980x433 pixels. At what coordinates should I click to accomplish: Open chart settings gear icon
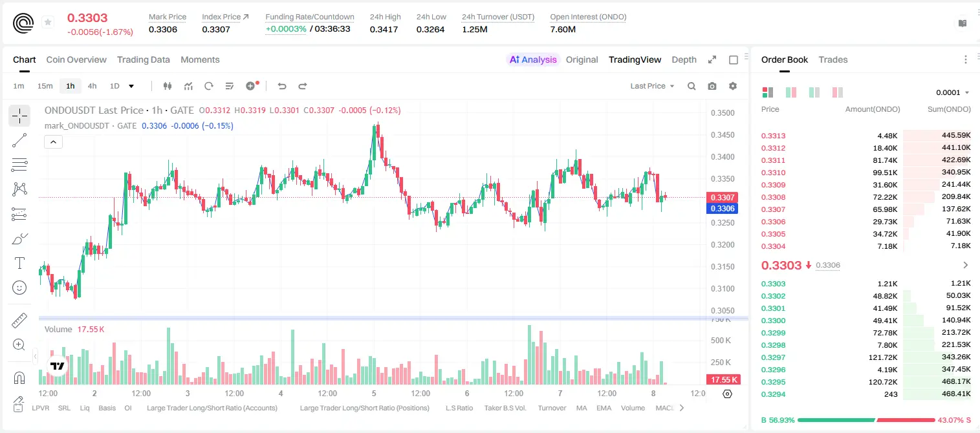point(733,86)
